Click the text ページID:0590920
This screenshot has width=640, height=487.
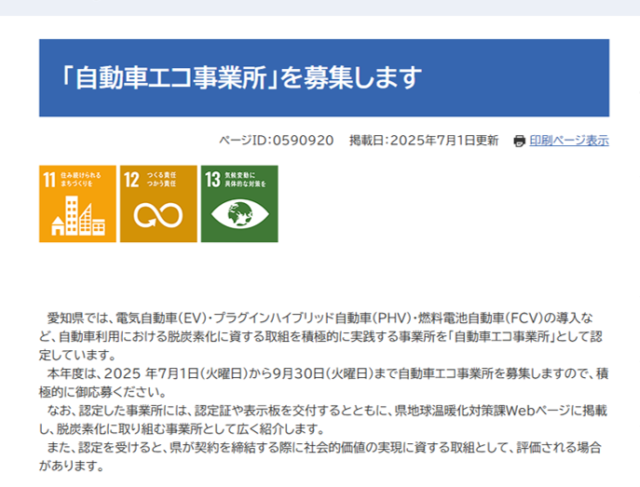coord(276,140)
